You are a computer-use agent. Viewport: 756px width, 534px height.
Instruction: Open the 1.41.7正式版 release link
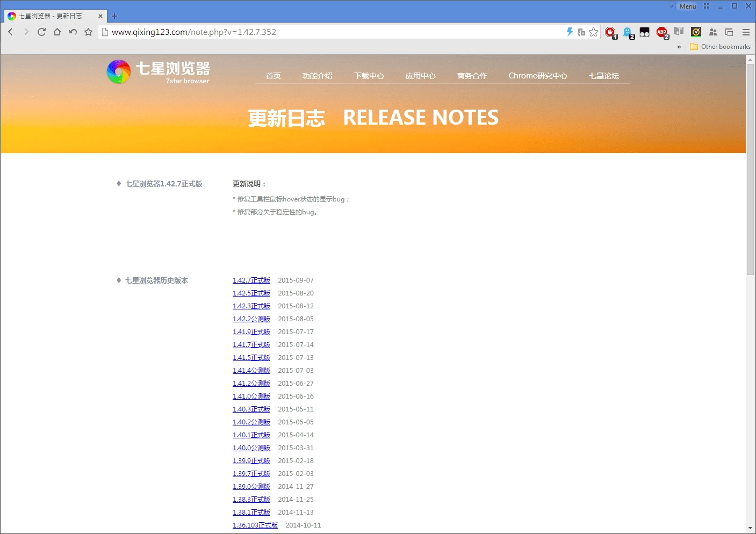251,345
